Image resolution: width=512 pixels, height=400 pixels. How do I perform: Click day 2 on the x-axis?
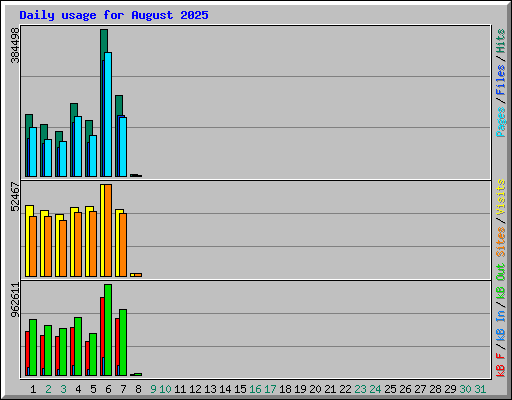[x=48, y=389]
